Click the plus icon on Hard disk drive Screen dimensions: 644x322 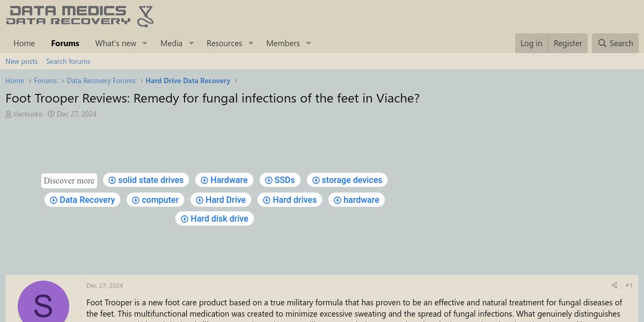[x=185, y=219]
